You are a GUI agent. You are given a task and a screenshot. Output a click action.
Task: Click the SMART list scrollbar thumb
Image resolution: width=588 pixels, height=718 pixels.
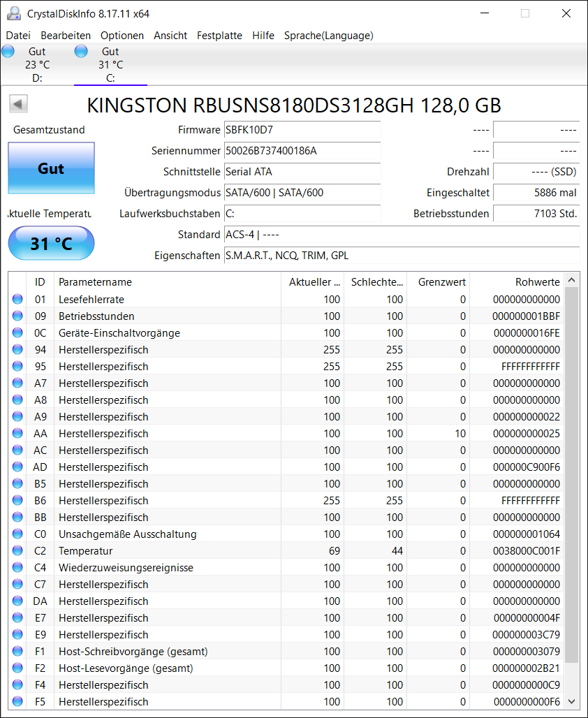coord(571,475)
